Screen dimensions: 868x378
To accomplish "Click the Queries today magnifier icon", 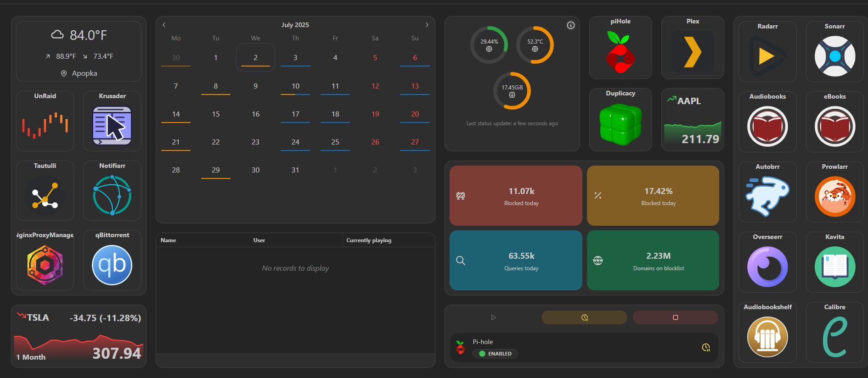I will [x=461, y=261].
